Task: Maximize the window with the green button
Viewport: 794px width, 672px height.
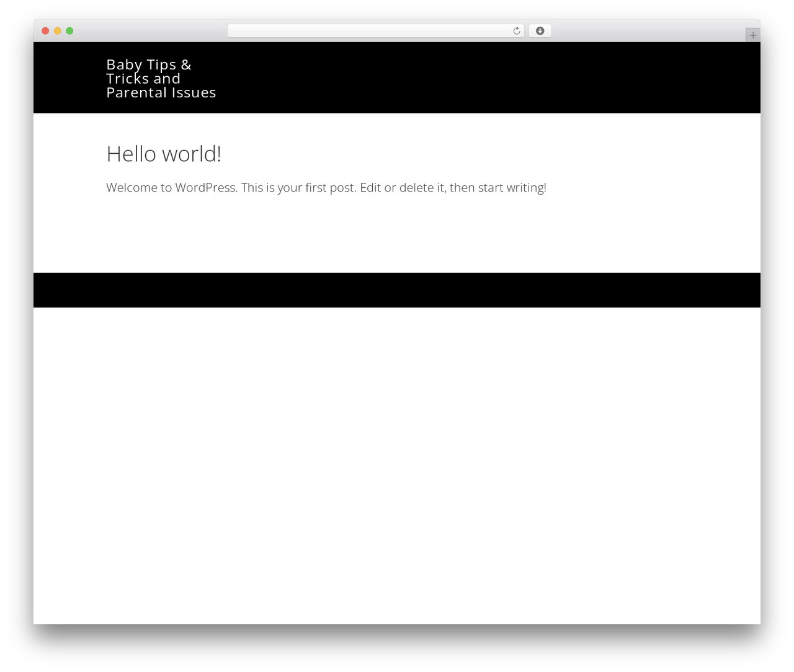Action: tap(69, 31)
